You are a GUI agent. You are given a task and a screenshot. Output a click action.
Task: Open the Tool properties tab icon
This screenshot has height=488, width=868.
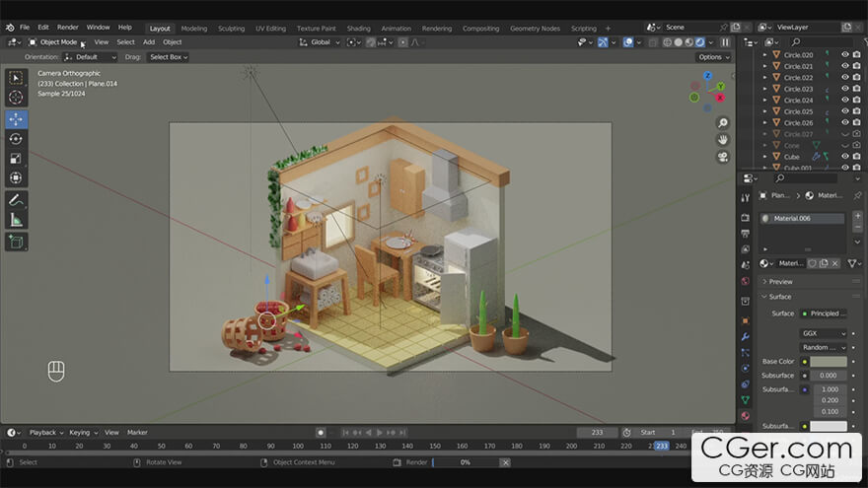coord(745,197)
